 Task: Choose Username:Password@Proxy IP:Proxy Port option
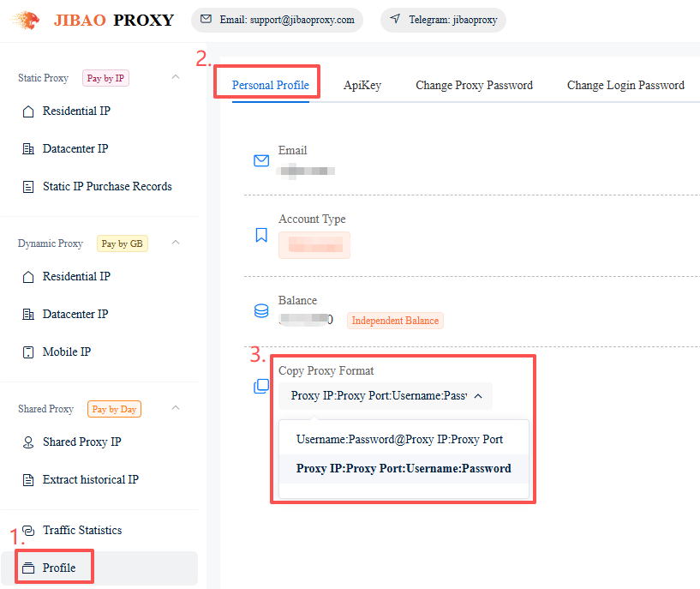tap(399, 440)
